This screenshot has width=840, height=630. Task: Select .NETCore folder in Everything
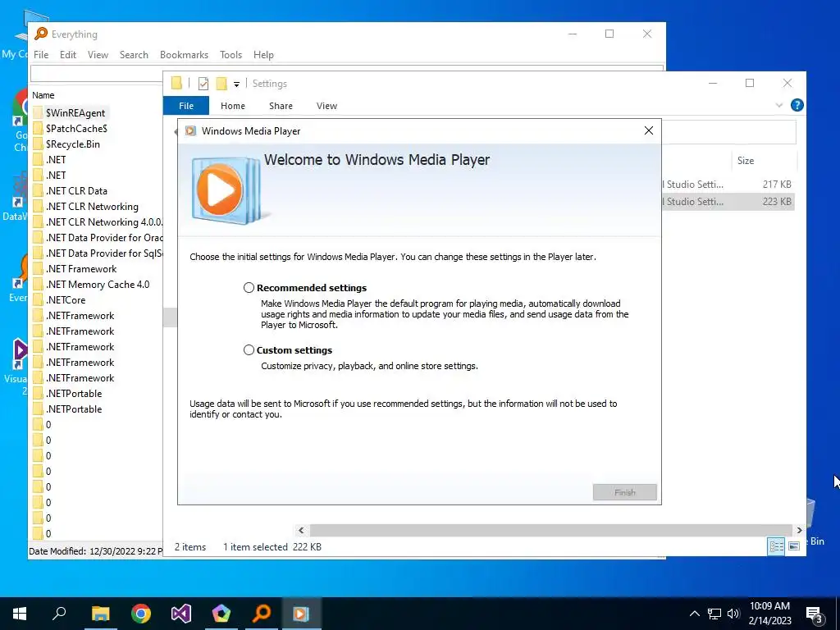click(66, 300)
